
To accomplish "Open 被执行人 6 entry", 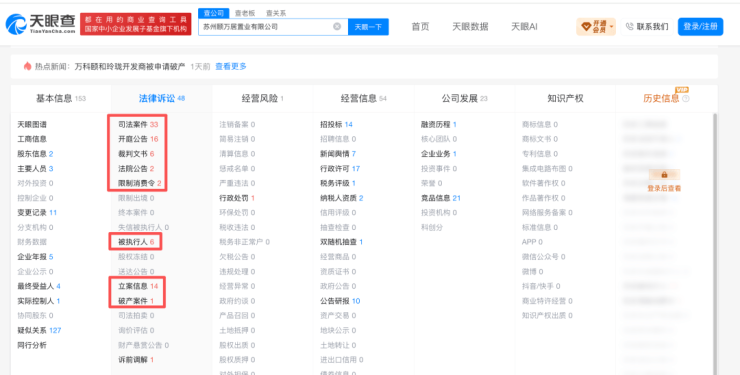I will click(136, 242).
